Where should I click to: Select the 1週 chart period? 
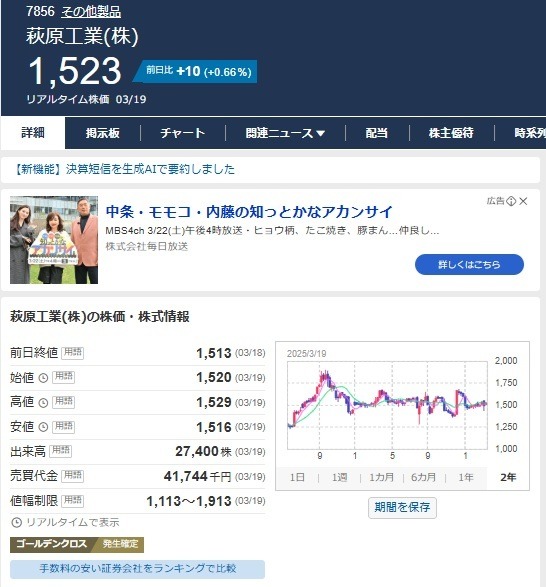339,478
